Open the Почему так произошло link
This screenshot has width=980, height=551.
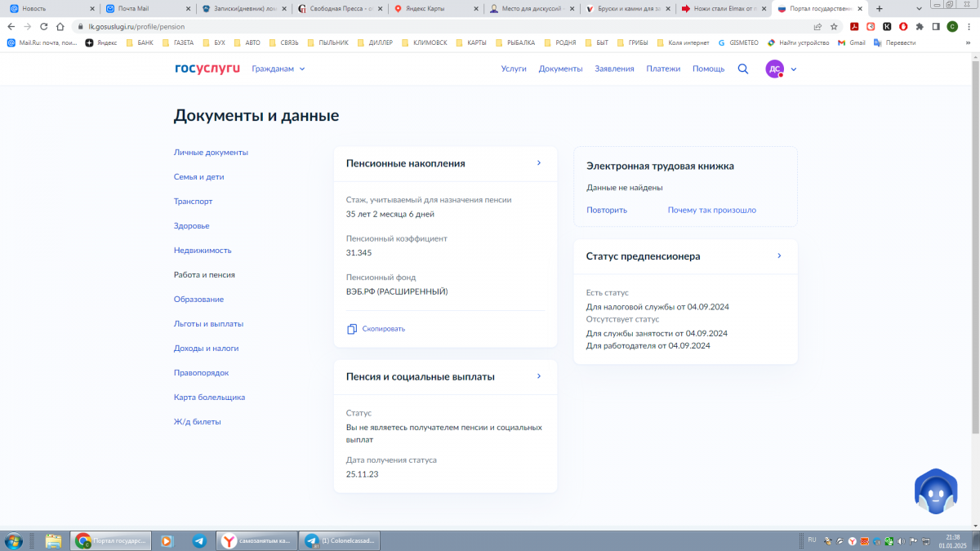point(711,210)
